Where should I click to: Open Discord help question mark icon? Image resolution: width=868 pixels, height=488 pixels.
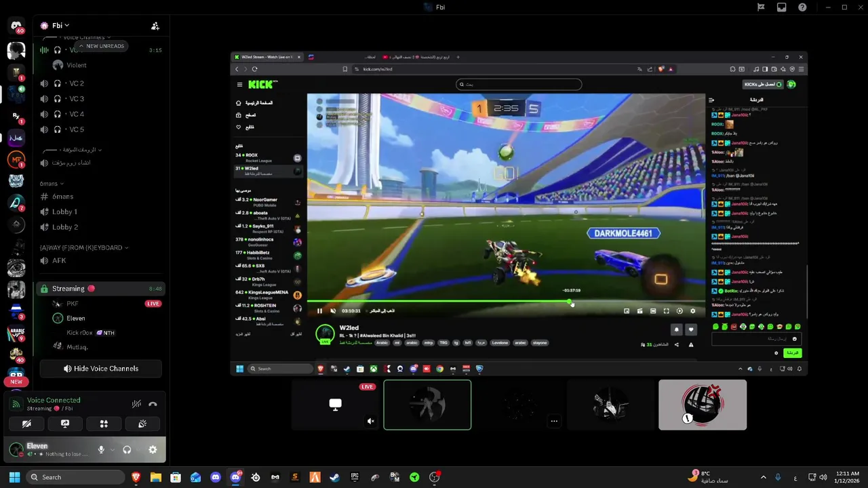click(803, 7)
